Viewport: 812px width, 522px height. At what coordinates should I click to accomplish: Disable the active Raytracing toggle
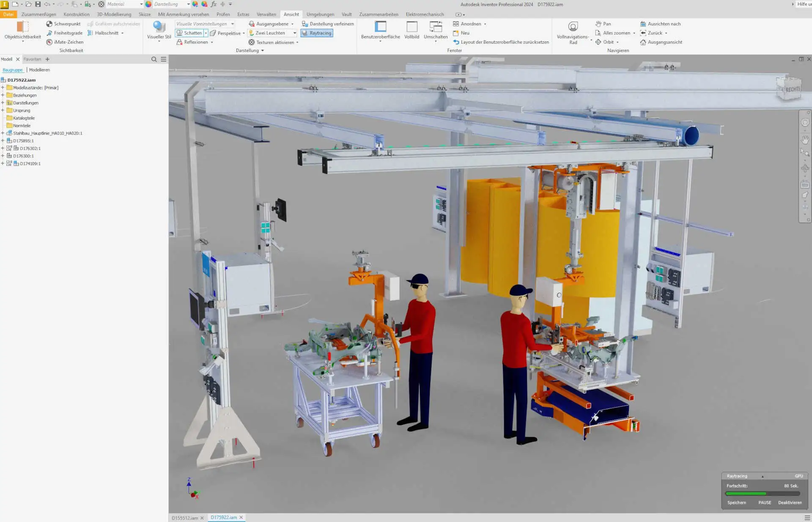tap(316, 33)
